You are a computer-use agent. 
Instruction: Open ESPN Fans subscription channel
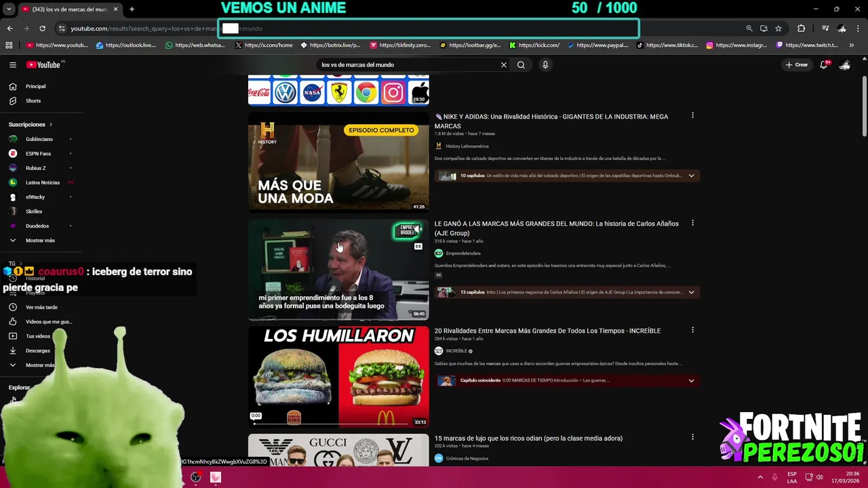click(41, 154)
